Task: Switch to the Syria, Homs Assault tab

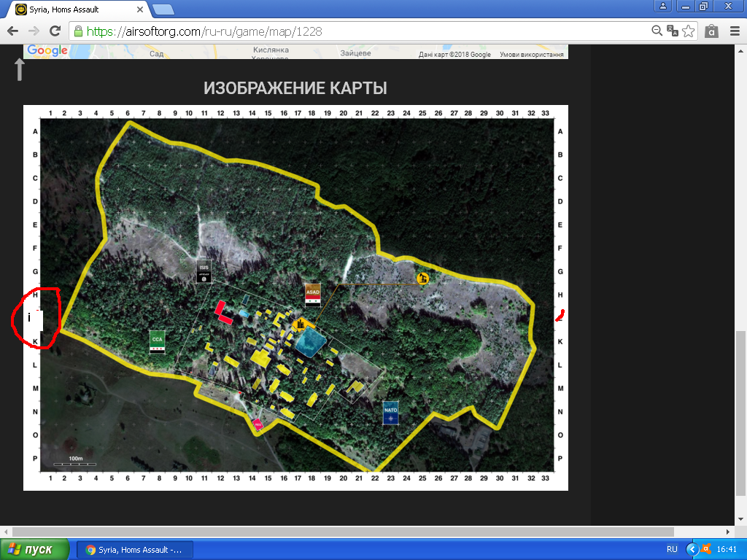Action: (80, 9)
